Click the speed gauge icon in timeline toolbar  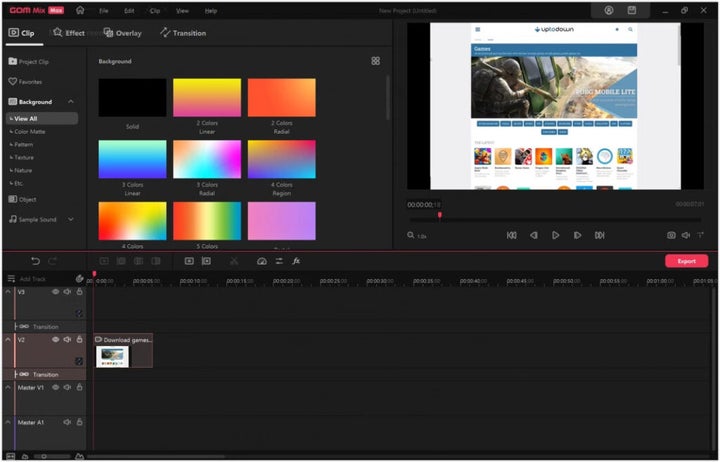pyautogui.click(x=262, y=261)
